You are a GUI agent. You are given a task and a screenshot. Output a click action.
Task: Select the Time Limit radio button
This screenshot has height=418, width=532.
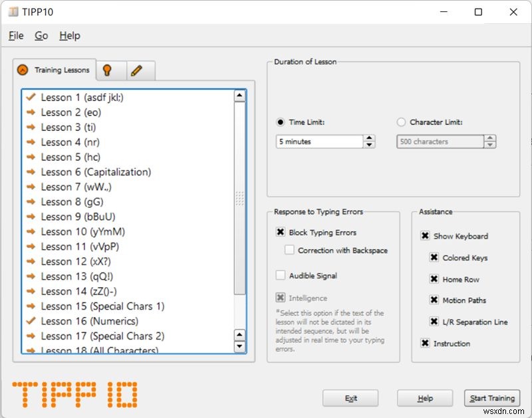[280, 122]
